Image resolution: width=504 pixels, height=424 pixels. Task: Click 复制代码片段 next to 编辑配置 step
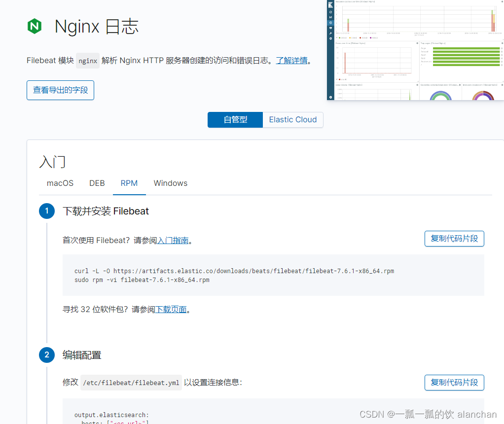click(454, 382)
